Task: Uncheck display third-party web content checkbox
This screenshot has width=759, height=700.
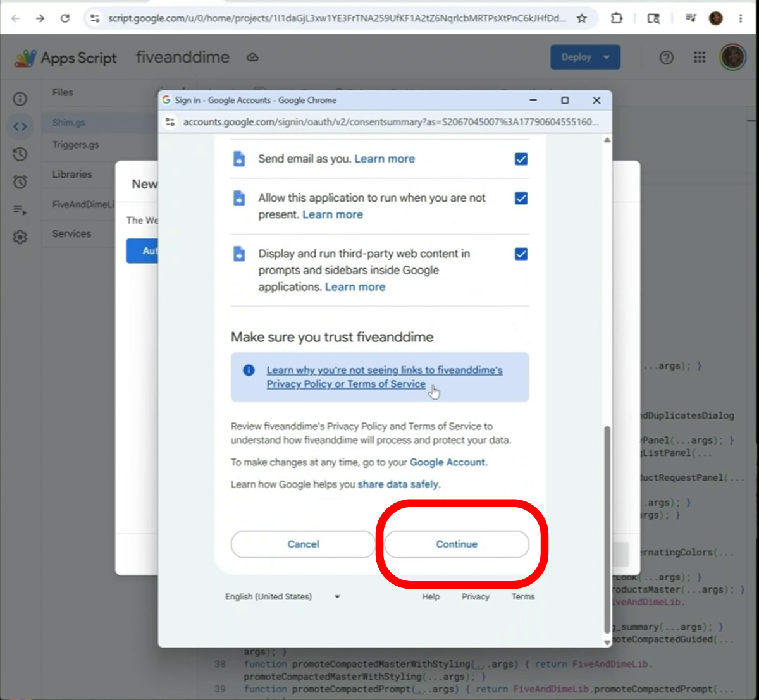Action: (x=521, y=254)
